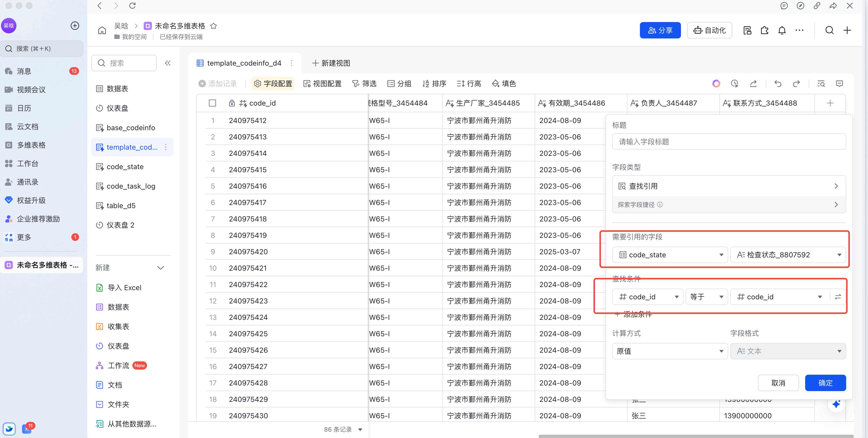Open 字段配置 in toolbar
This screenshot has width=868, height=438.
pyautogui.click(x=273, y=84)
